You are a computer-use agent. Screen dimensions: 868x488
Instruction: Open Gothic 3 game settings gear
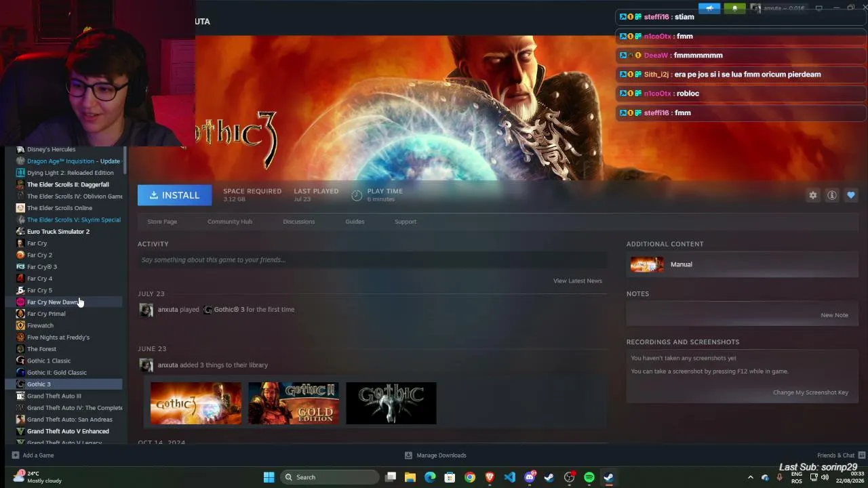[x=813, y=195]
